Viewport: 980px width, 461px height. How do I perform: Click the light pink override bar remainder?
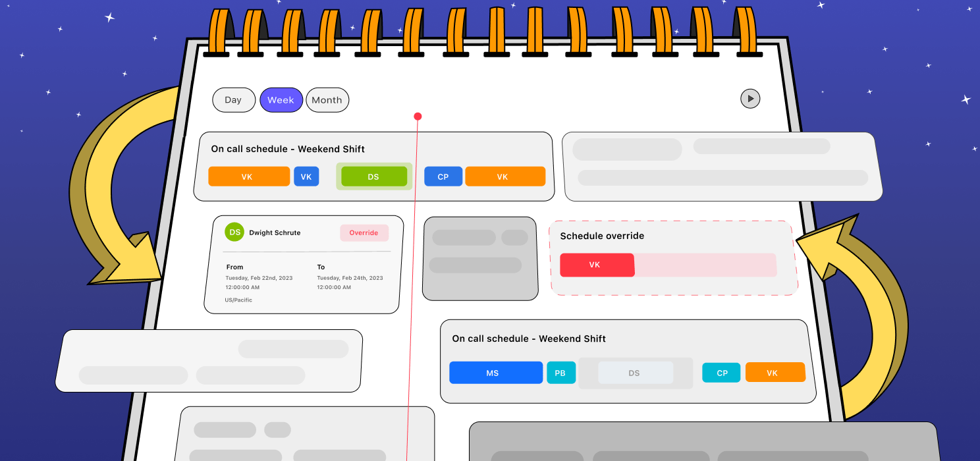click(705, 265)
